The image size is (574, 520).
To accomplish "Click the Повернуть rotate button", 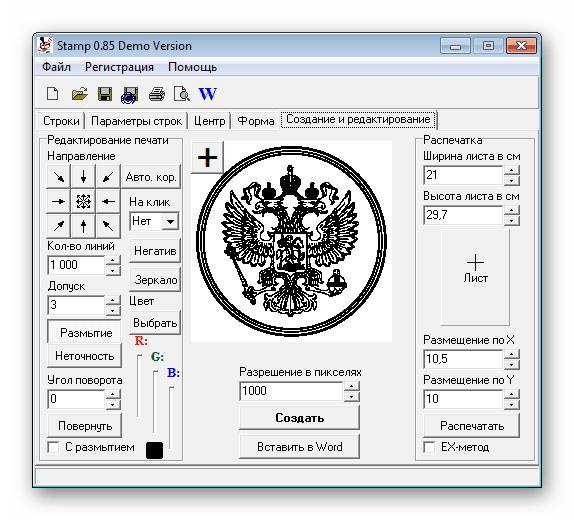I will coord(85,426).
